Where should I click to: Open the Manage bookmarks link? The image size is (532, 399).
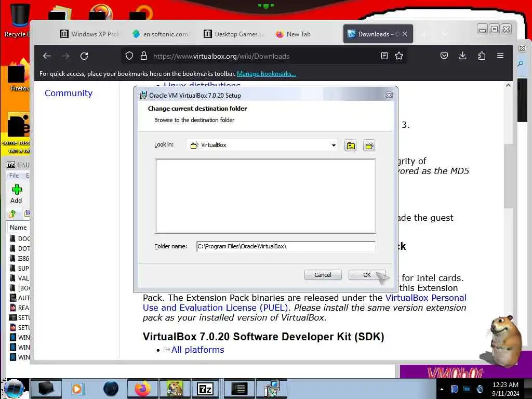[x=267, y=74]
